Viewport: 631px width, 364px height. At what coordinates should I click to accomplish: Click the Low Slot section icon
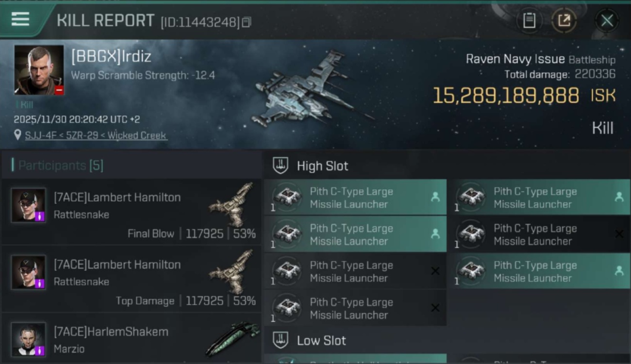(281, 340)
